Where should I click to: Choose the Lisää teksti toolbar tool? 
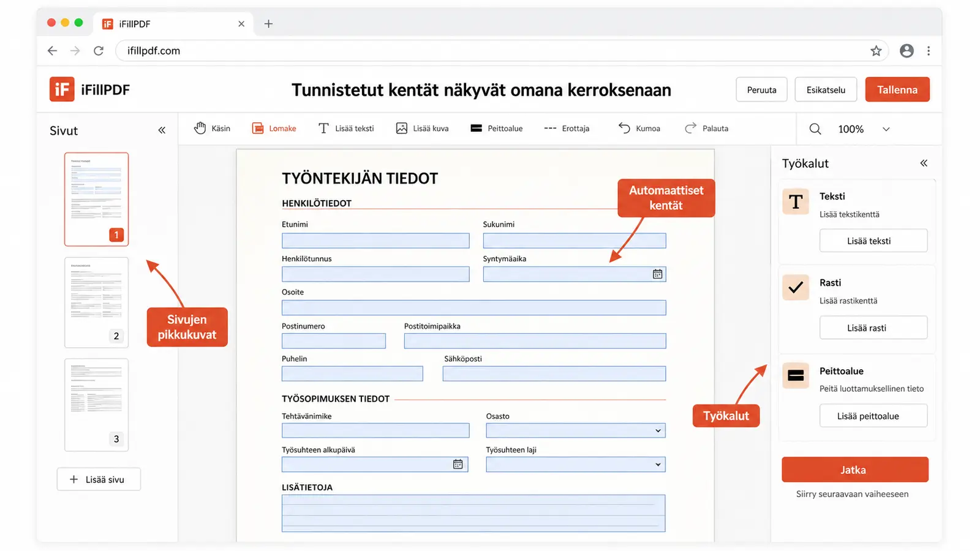tap(346, 129)
